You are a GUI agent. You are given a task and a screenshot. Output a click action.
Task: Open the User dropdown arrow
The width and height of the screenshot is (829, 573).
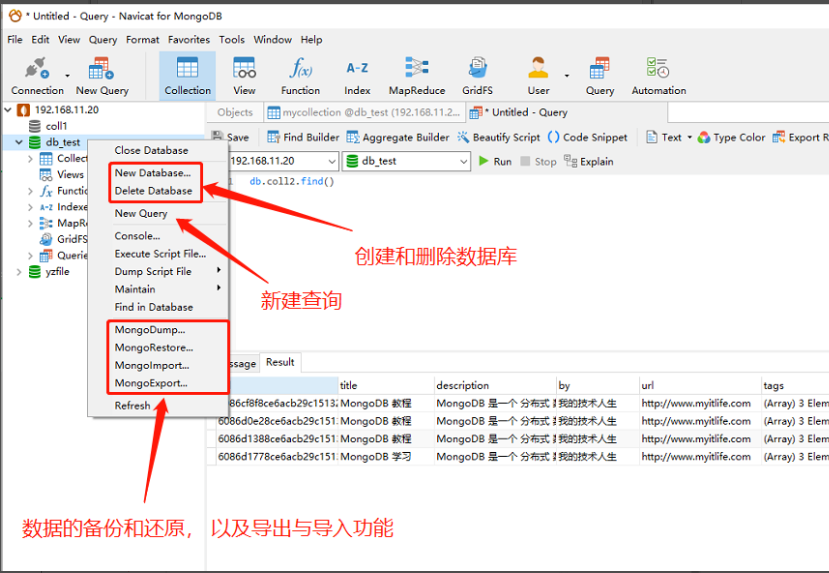(567, 76)
